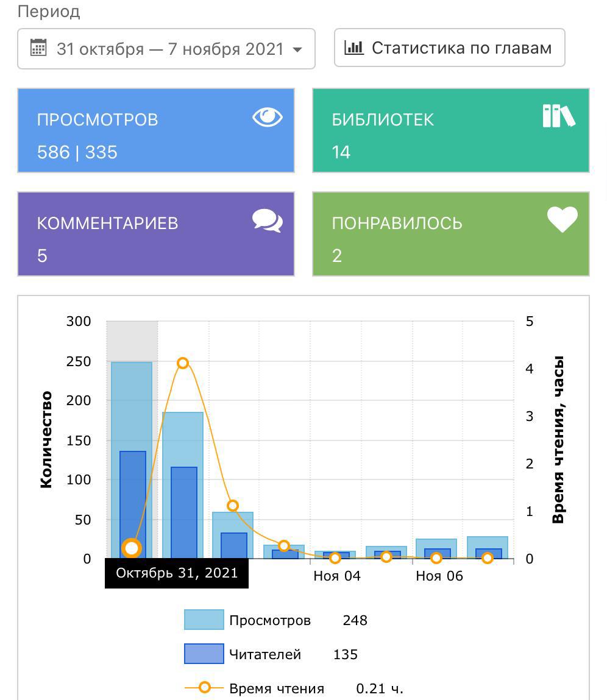The height and width of the screenshot is (700, 607).
Task: Click the books icon on Библиотек card
Action: [558, 116]
